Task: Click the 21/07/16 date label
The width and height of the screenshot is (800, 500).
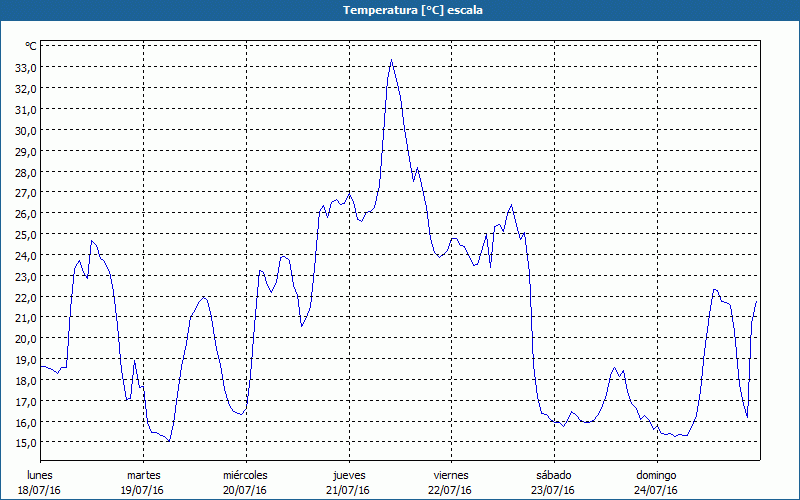Action: pyautogui.click(x=348, y=490)
